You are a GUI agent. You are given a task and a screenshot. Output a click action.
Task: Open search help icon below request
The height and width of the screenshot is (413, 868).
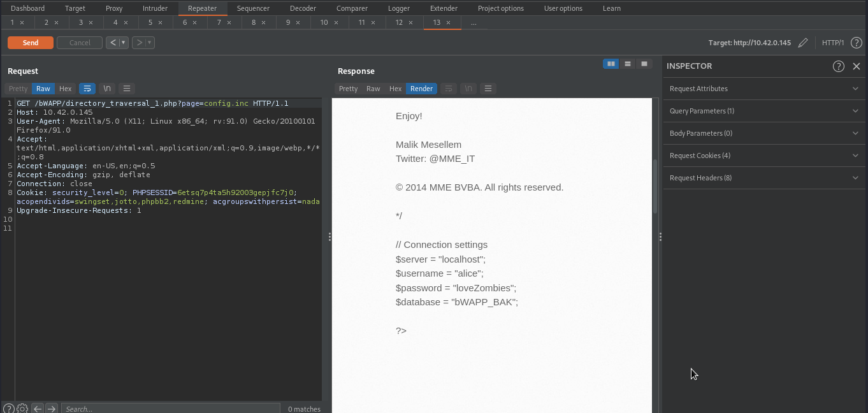click(9, 409)
